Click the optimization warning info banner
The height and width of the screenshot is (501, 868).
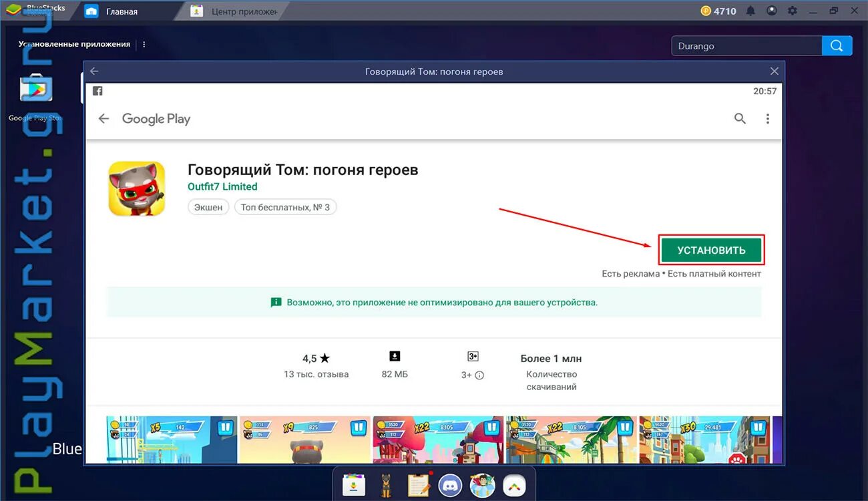pos(434,303)
